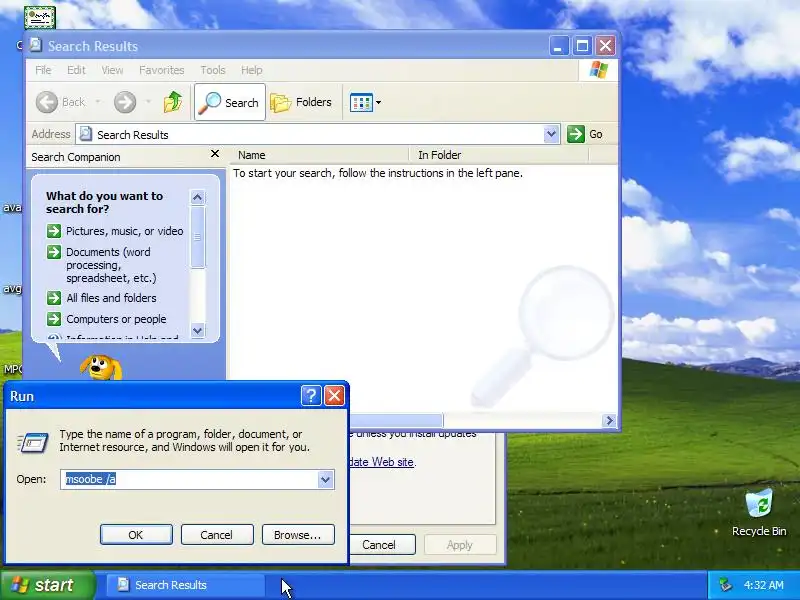Click the Forward arrow icon in toolbar

point(125,102)
